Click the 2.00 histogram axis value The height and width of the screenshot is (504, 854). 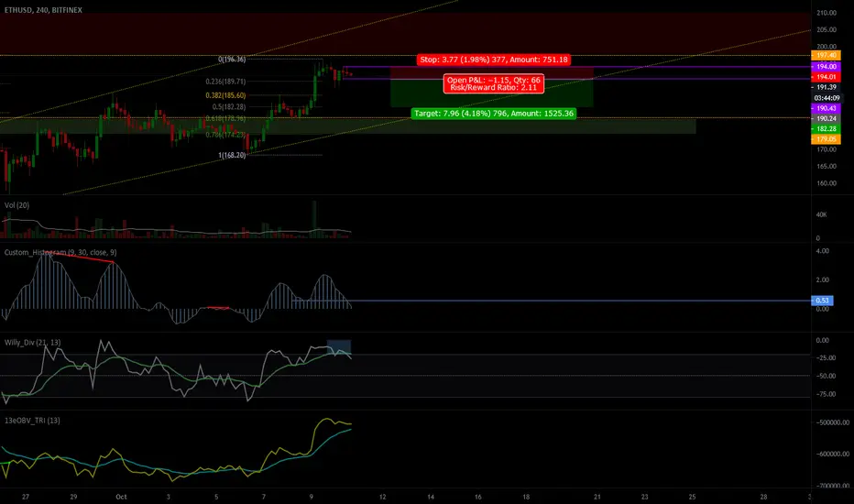pyautogui.click(x=823, y=279)
